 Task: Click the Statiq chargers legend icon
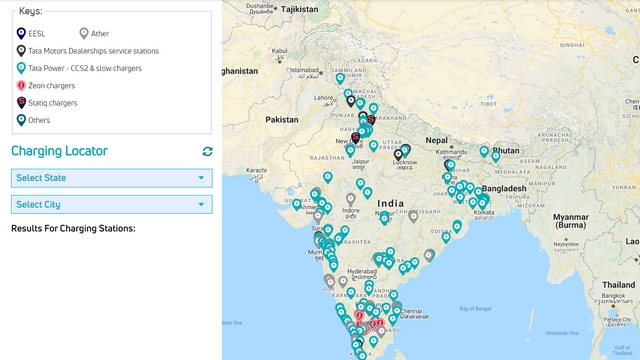(21, 102)
